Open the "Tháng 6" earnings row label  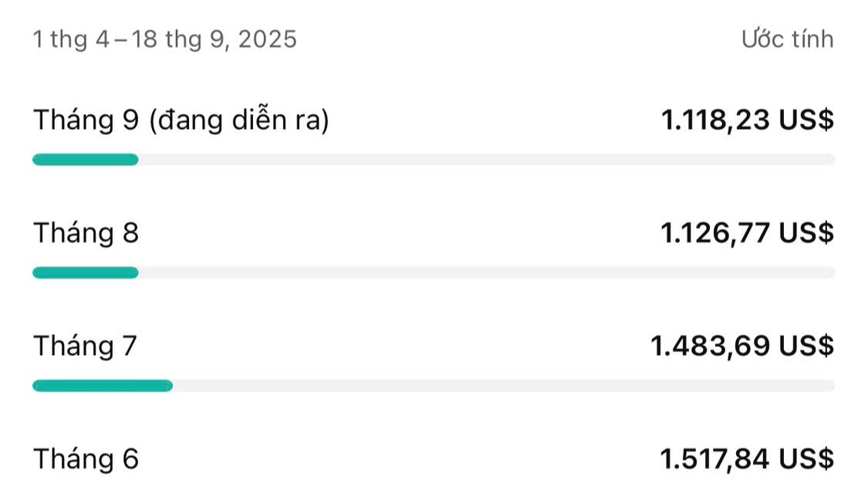tap(86, 459)
